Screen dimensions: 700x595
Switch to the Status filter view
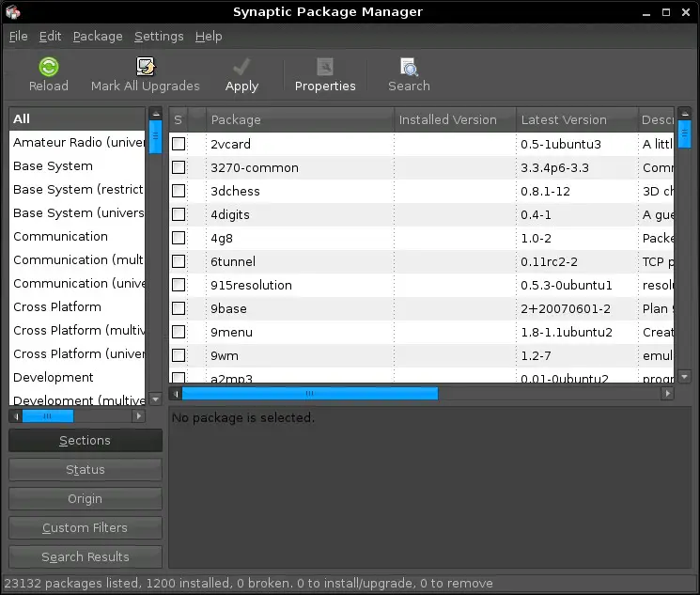[86, 469]
